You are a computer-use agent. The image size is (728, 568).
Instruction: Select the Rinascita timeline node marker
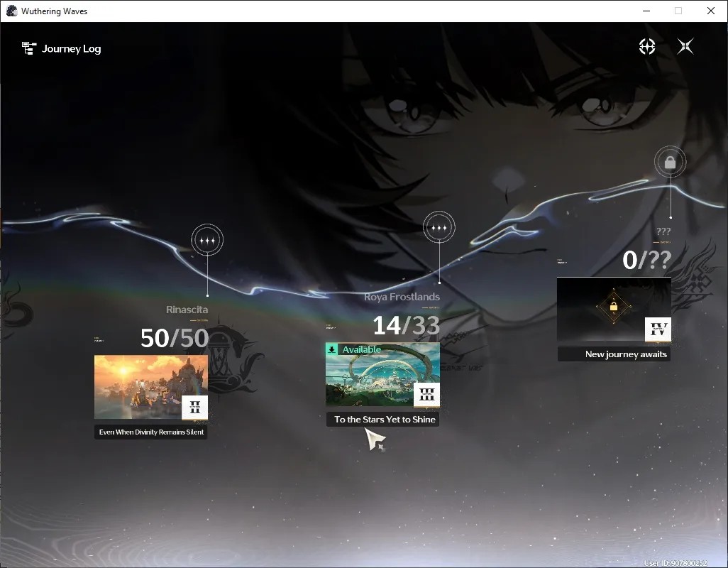[x=207, y=240]
